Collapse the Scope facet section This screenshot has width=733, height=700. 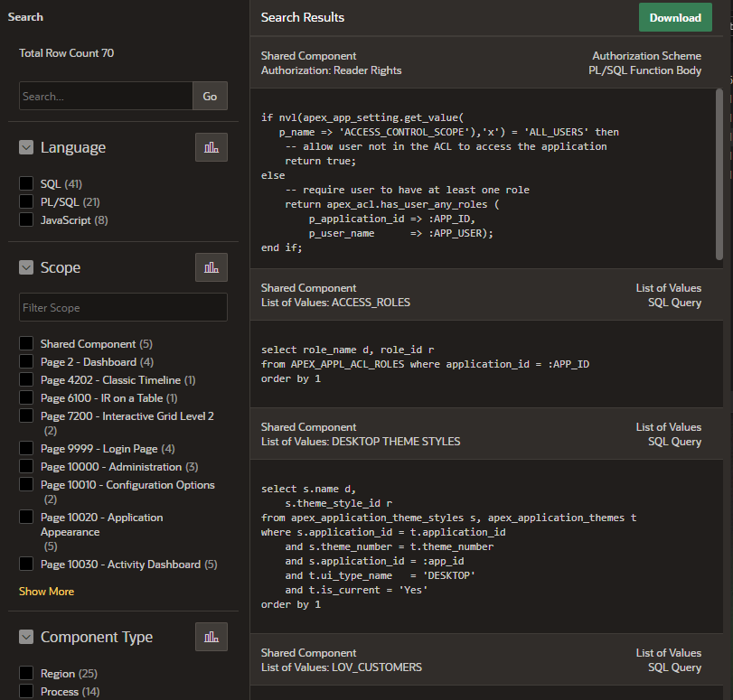click(26, 267)
